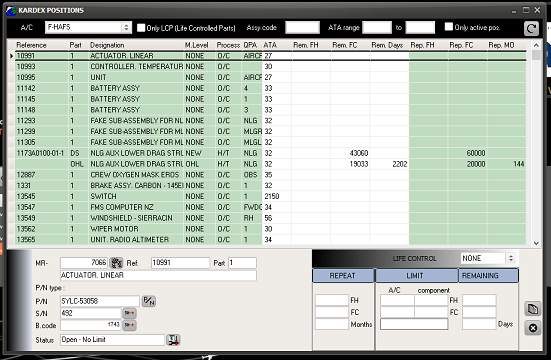This screenshot has width=551, height=360.
Task: Select the OHL row for NLG AUX LOWER DRAG
Action: (271, 164)
